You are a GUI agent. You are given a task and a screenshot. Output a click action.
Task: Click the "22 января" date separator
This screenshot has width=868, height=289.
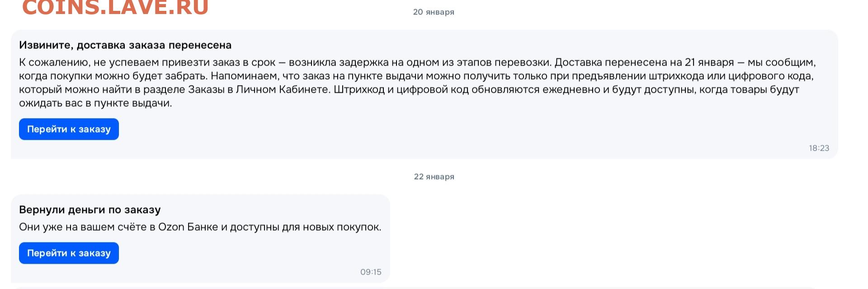pos(434,177)
